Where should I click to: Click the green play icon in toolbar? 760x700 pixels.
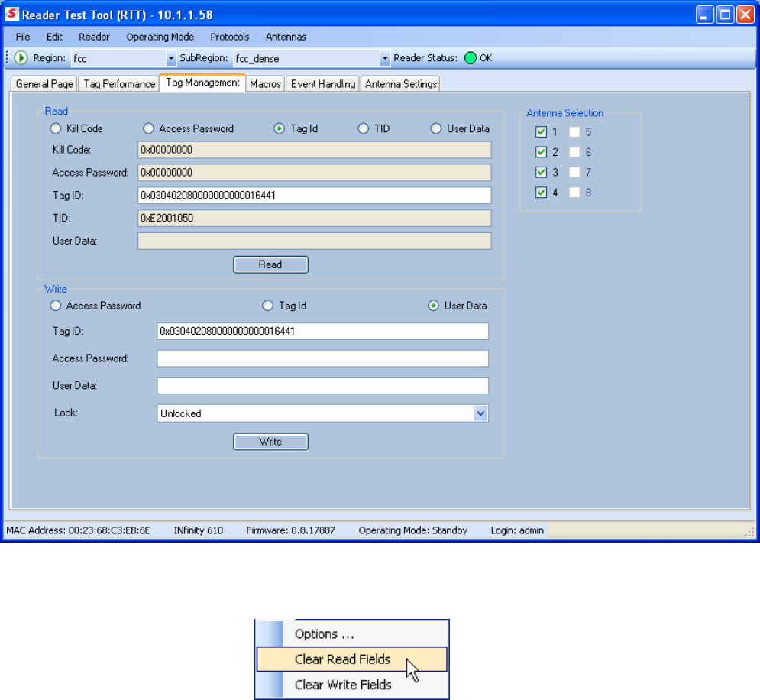[x=21, y=58]
